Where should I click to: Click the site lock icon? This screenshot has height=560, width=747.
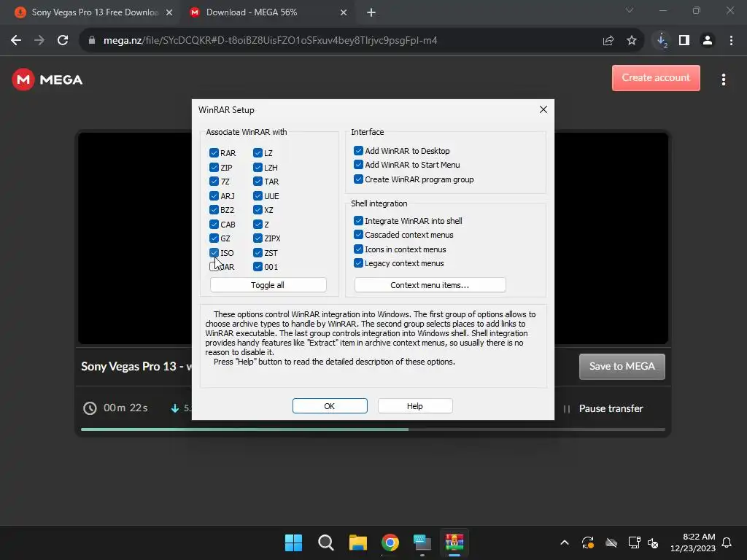click(91, 41)
